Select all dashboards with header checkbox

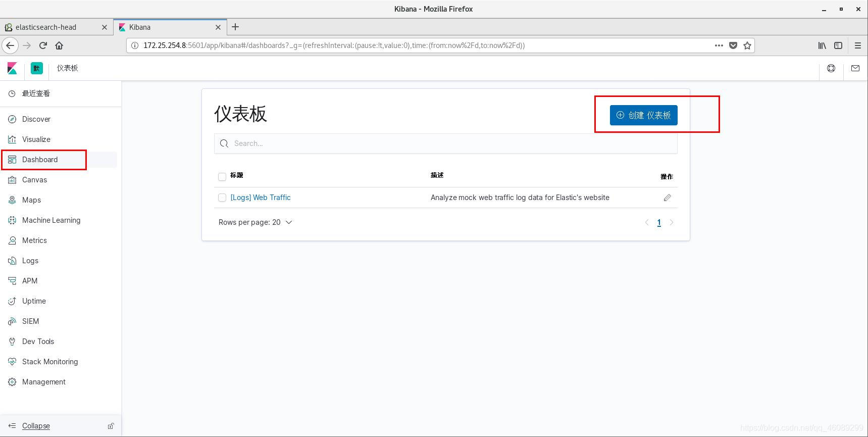(x=222, y=177)
